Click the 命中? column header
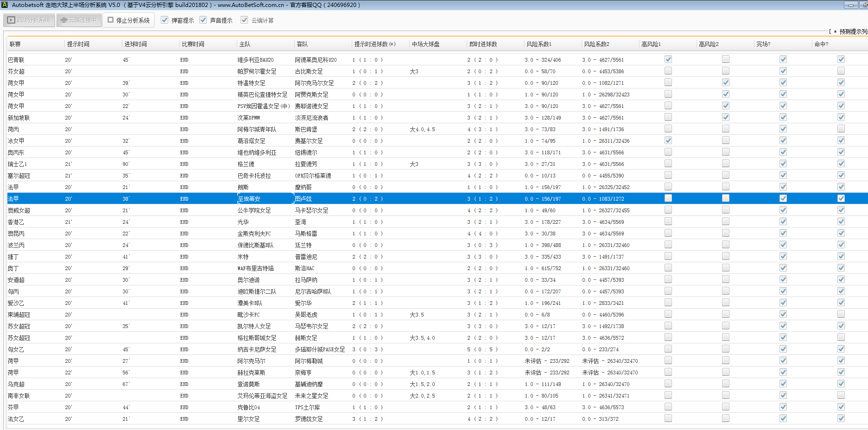Screen dimensions: 868x430 [821, 44]
